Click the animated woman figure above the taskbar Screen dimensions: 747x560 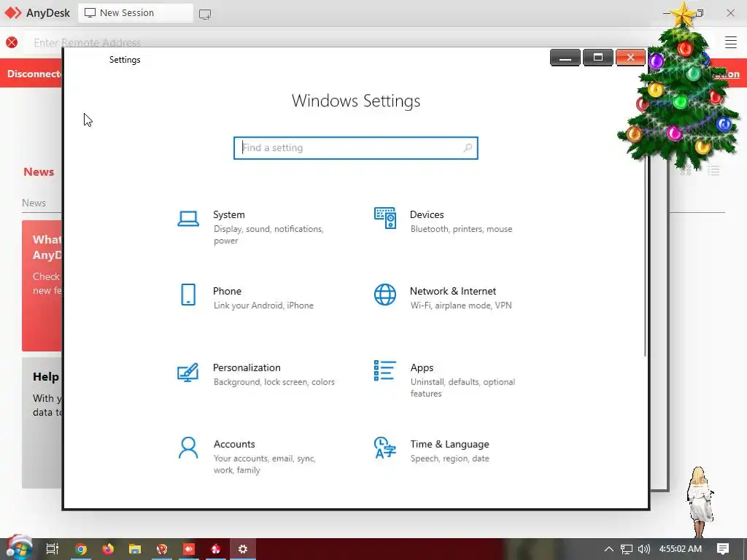click(x=700, y=502)
